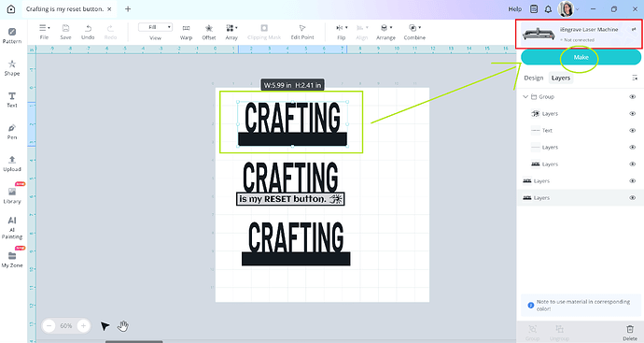Select the Group layer row

tap(579, 96)
